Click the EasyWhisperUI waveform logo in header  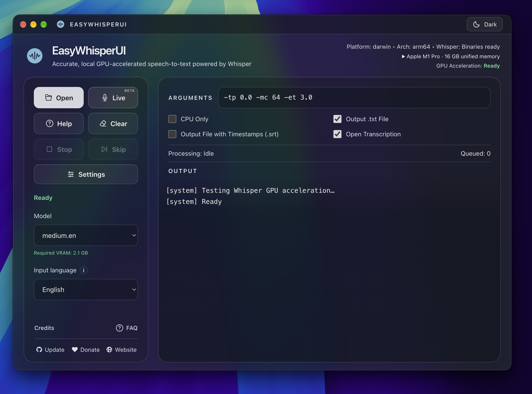(35, 56)
